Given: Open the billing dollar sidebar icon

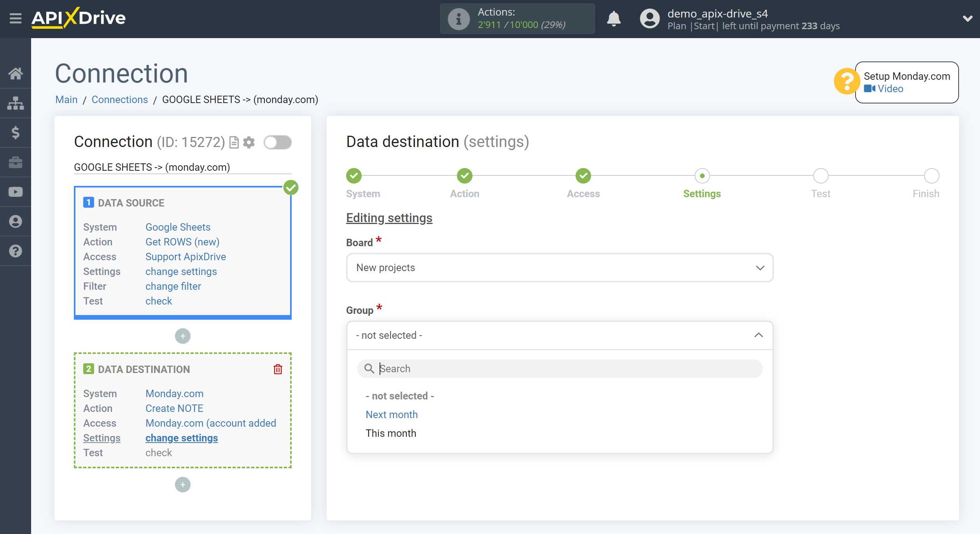Looking at the screenshot, I should click(x=16, y=133).
